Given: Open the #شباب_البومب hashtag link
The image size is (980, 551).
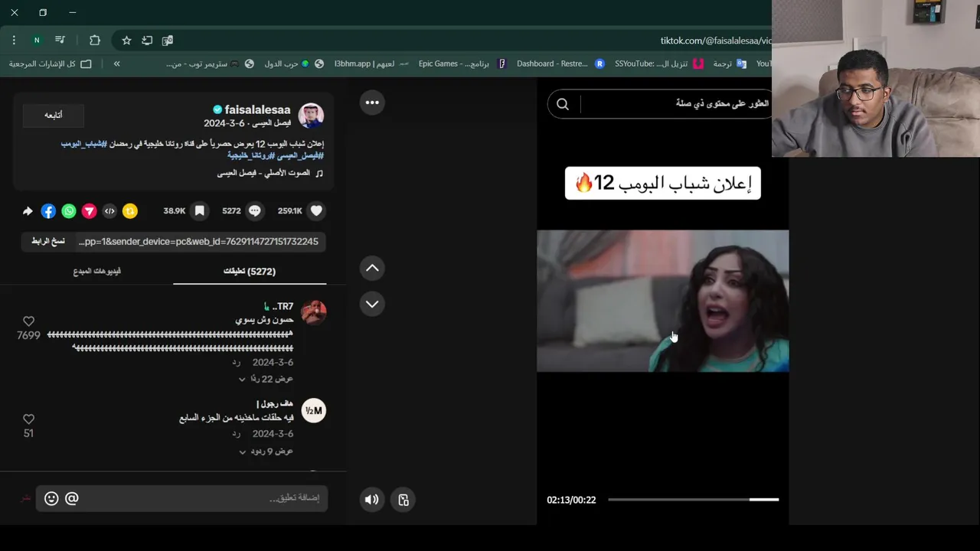Looking at the screenshot, I should (x=83, y=144).
